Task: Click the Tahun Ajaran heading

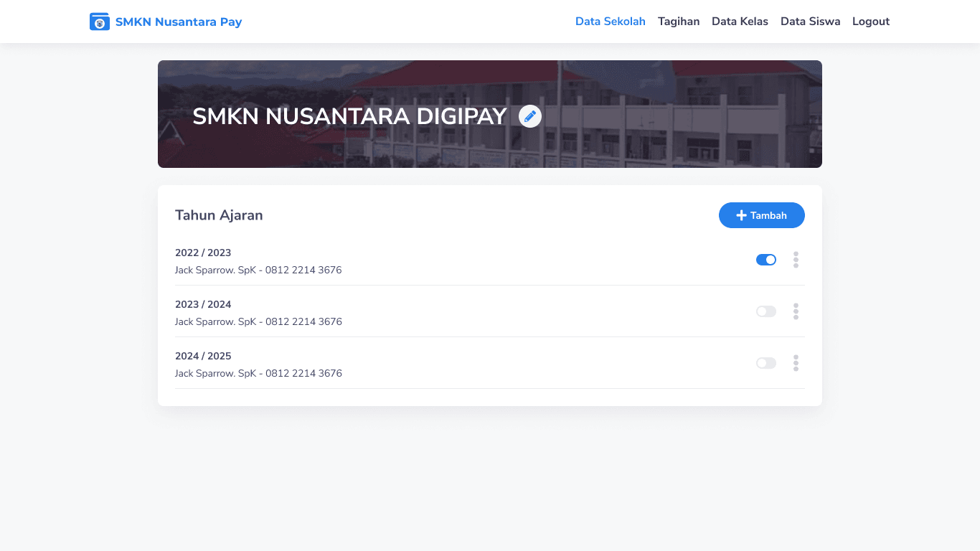Action: coord(219,215)
